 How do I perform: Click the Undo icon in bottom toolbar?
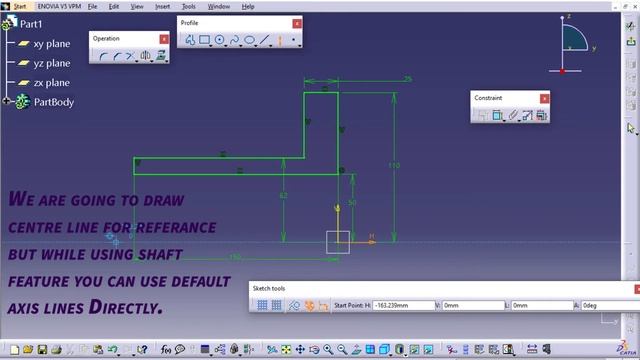(113, 349)
